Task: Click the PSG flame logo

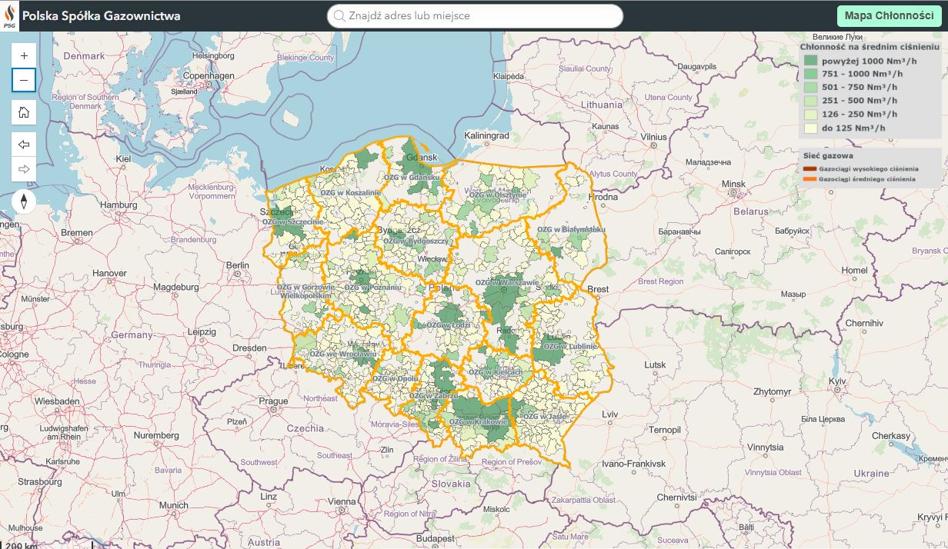Action: 10,16
